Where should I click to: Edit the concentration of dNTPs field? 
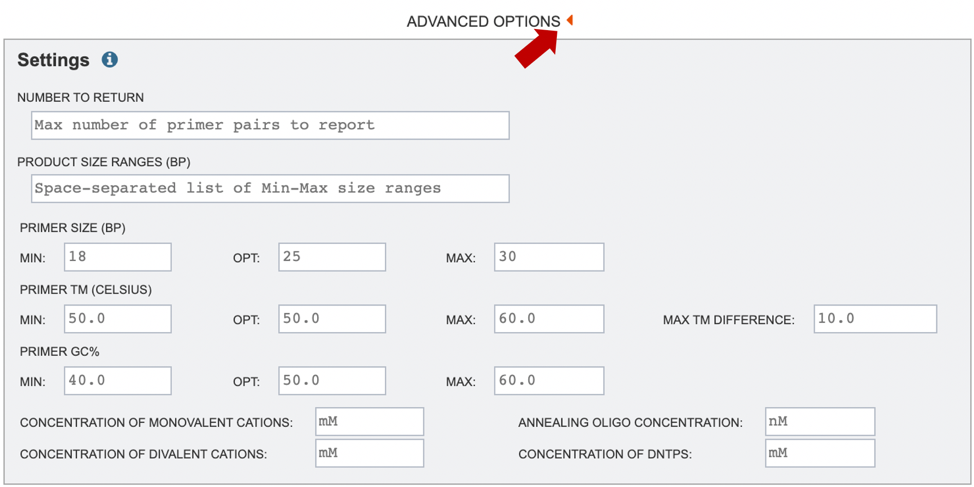[820, 453]
